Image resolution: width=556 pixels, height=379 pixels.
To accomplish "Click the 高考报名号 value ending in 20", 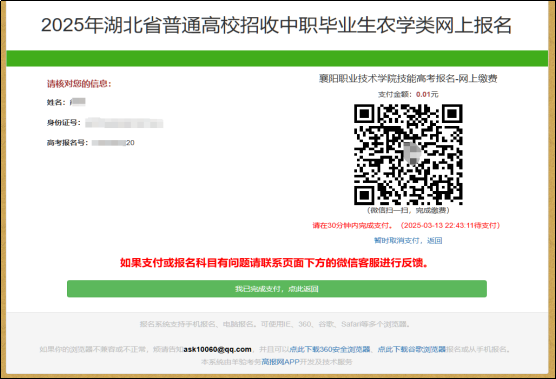I will (113, 143).
